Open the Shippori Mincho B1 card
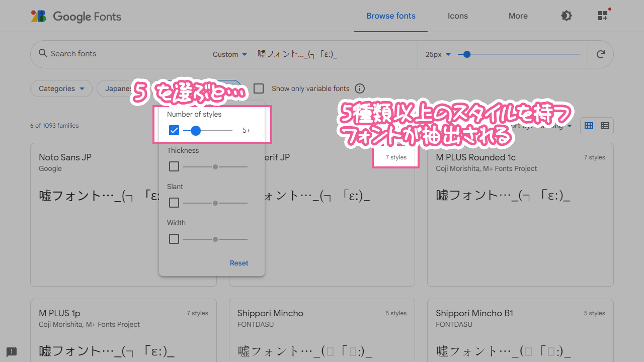The image size is (644, 362). (x=520, y=330)
